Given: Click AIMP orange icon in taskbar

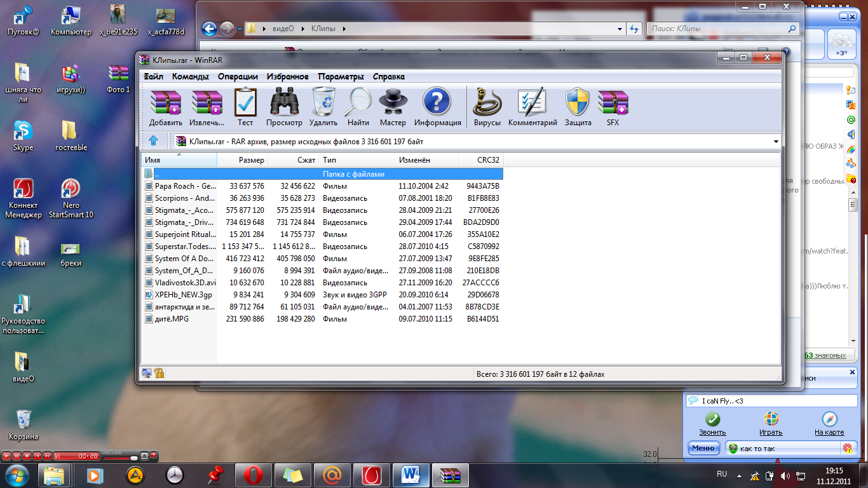Looking at the screenshot, I should (134, 475).
